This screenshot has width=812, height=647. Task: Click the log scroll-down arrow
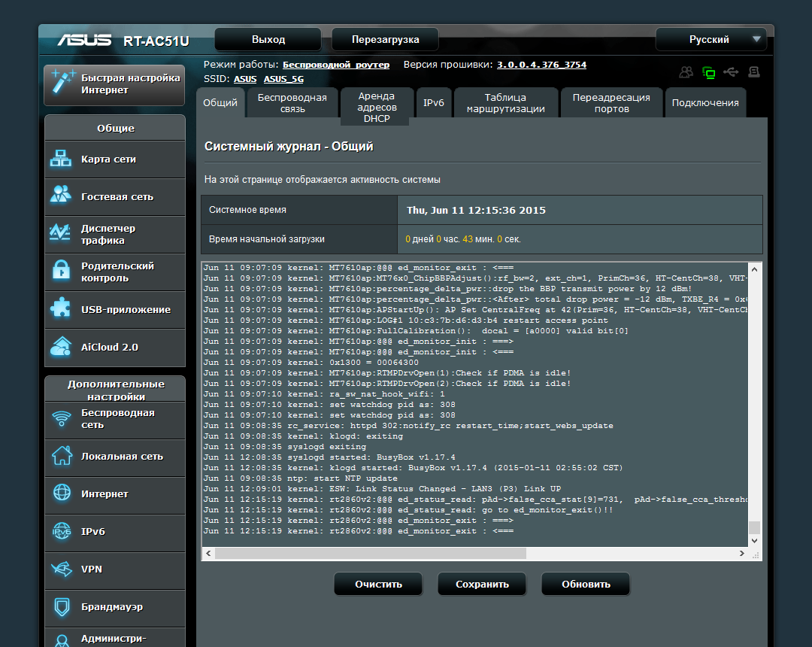(x=755, y=540)
